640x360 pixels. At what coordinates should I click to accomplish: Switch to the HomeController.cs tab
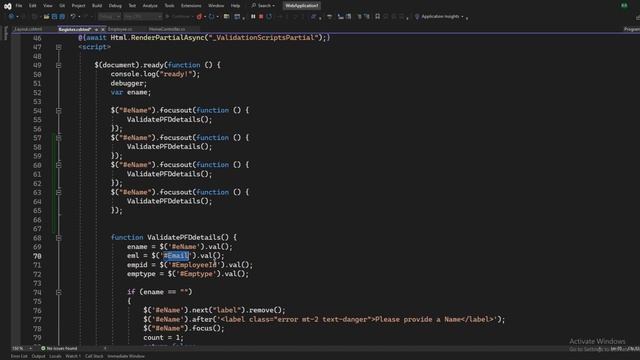(x=167, y=29)
